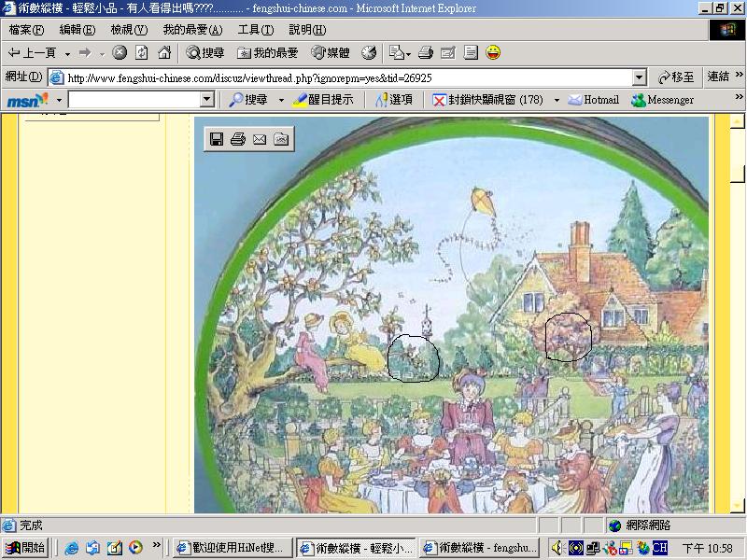Screen dimensions: 747x560
Task: Open the 搜尋 search pane in the IE toolbar
Action: click(205, 52)
